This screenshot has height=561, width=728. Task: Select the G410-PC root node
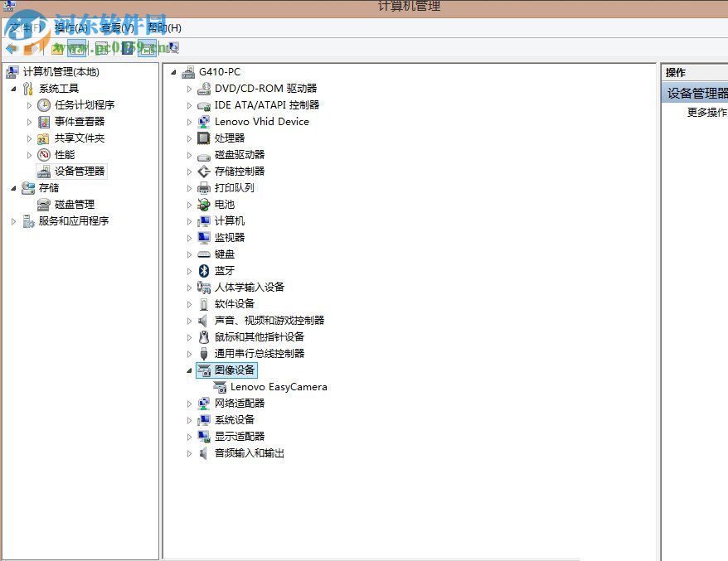tap(218, 72)
